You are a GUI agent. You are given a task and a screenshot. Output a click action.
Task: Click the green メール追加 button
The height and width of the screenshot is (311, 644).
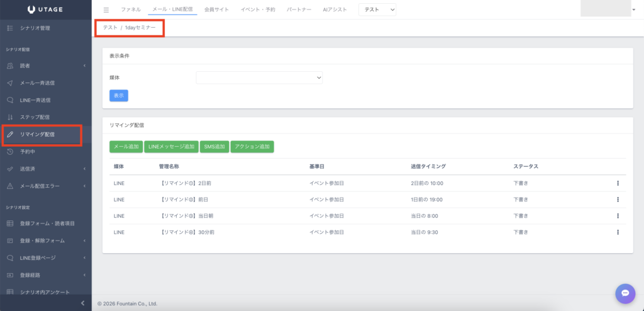coord(126,147)
